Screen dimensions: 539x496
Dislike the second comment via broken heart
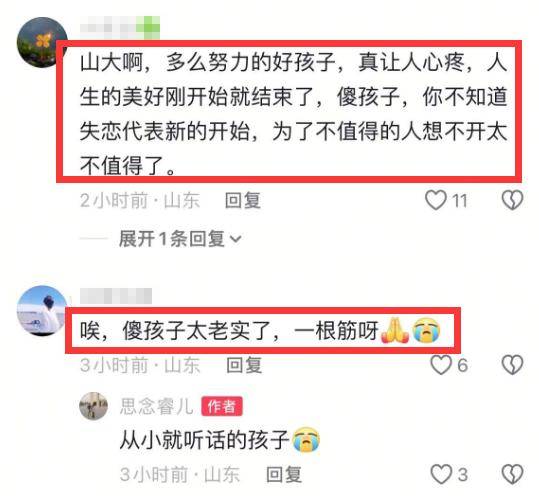coord(512,364)
